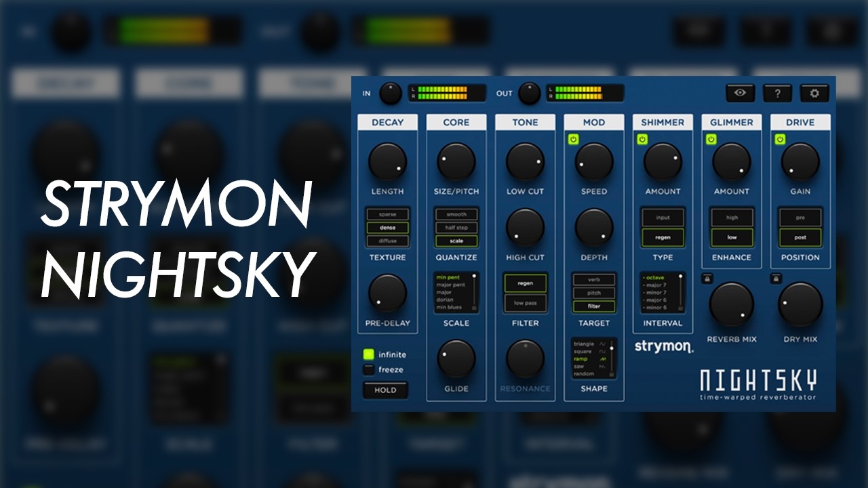Click the SHIMMER AMOUNT knob
Image resolution: width=868 pixels, height=488 pixels.
663,162
